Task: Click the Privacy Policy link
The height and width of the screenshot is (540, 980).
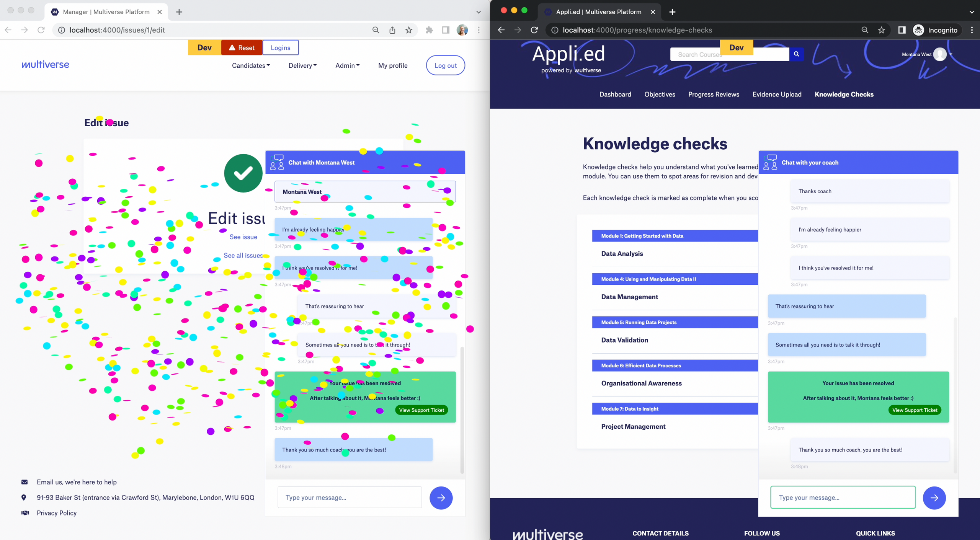Action: tap(57, 513)
